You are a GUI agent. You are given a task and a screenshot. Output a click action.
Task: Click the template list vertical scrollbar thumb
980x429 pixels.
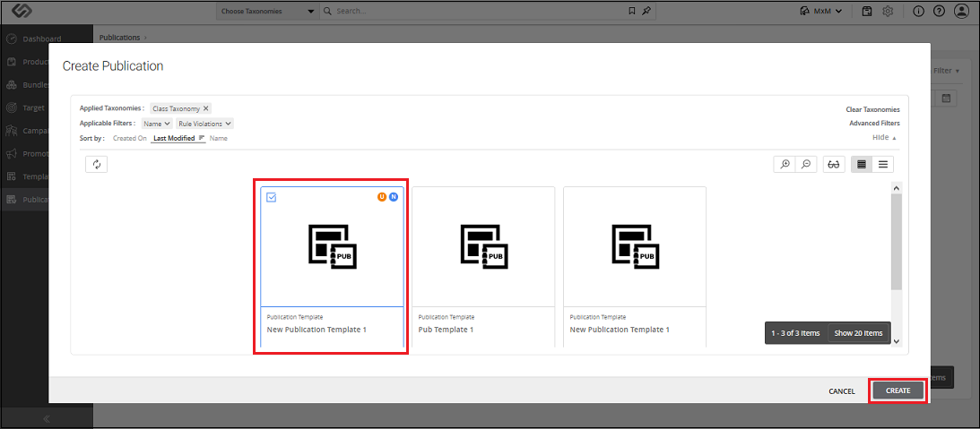tap(897, 242)
